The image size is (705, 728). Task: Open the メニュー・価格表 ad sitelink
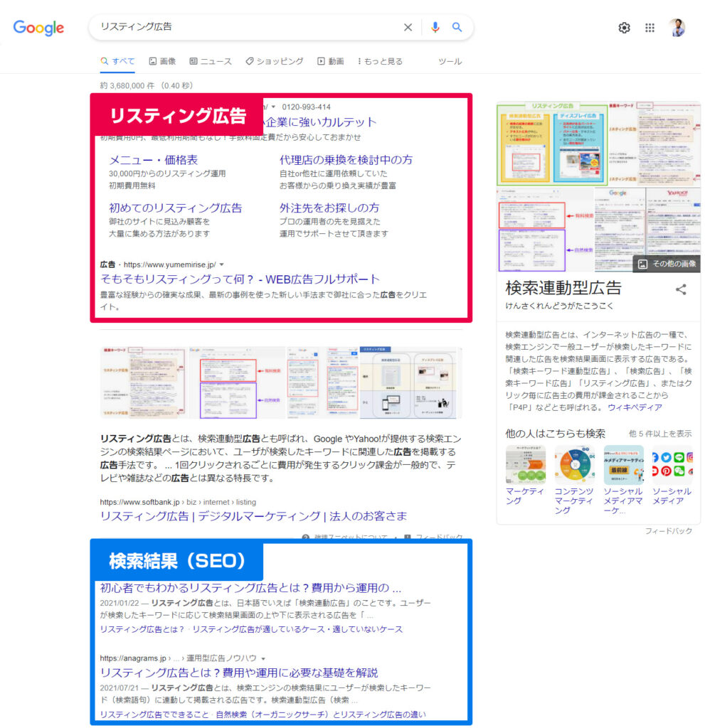pos(154,160)
